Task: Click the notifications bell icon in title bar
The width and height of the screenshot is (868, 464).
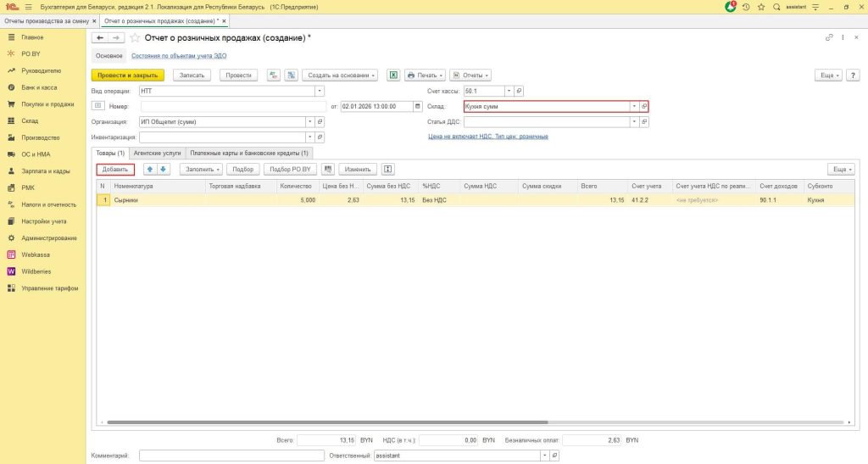Action: (730, 7)
